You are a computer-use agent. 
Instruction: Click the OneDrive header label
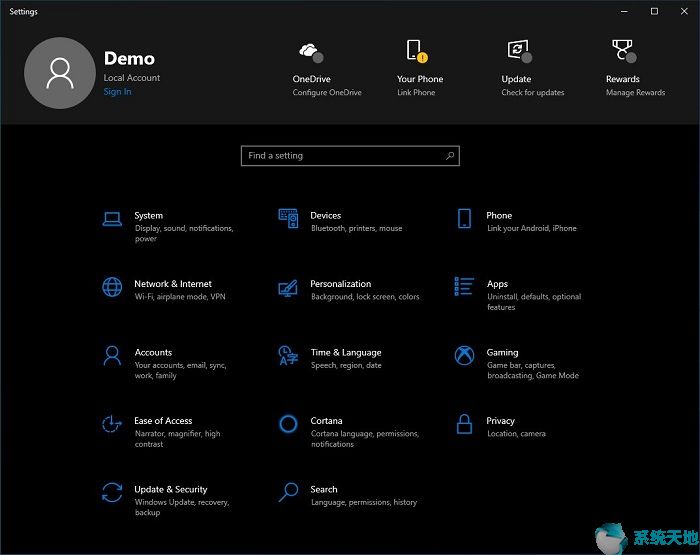tap(312, 79)
